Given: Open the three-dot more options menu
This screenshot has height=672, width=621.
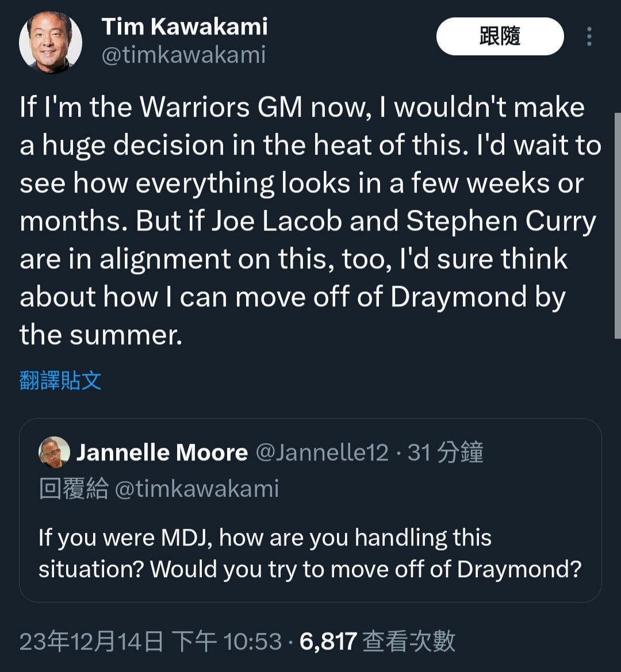Looking at the screenshot, I should click(x=589, y=36).
